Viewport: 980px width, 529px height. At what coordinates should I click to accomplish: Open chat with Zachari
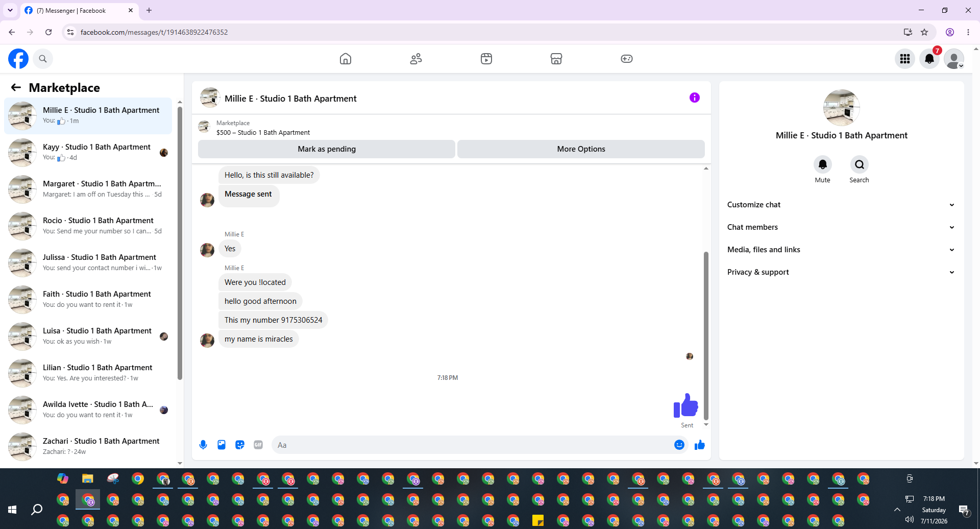88,447
